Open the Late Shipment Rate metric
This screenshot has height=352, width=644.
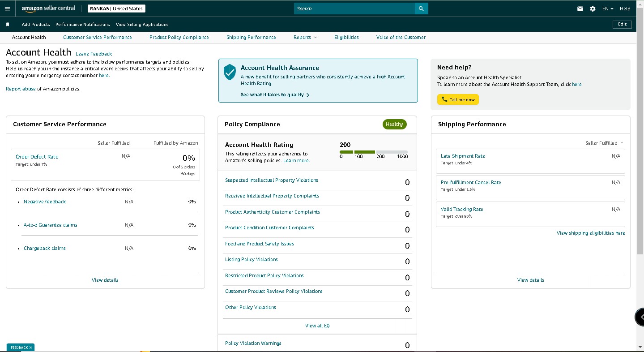coord(463,156)
